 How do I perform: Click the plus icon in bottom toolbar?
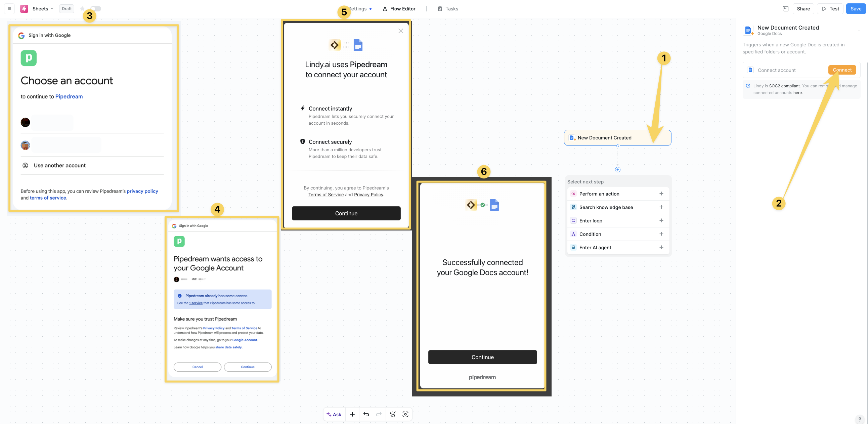coord(352,414)
